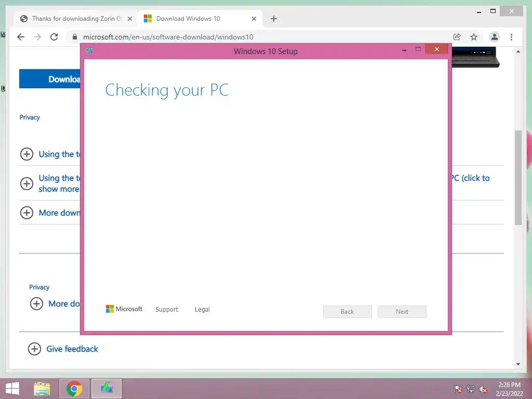Open Action Center flag tray icon
Screen dimensions: 532x399
[x=458, y=389]
